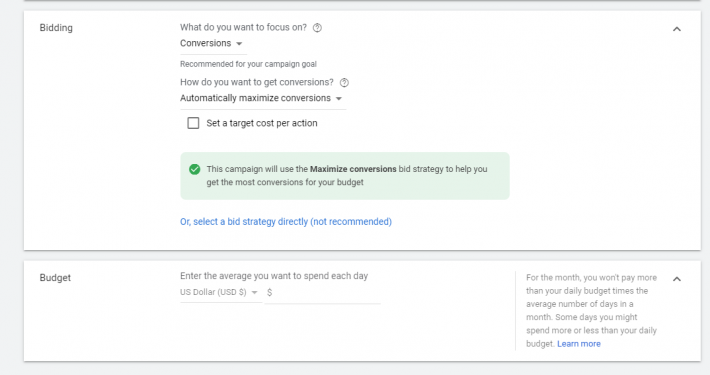This screenshot has height=375, width=710.
Task: Open help icon beside get conversions question
Action: point(344,82)
